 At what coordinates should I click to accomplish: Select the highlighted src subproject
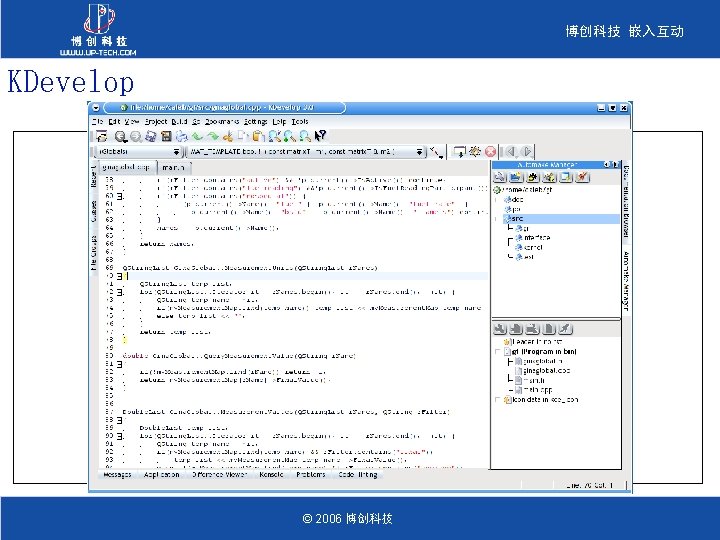(x=561, y=219)
